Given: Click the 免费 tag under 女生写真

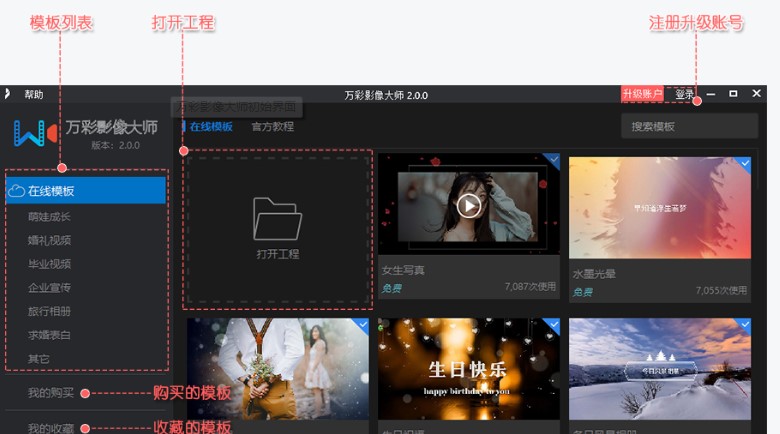Looking at the screenshot, I should pos(391,288).
